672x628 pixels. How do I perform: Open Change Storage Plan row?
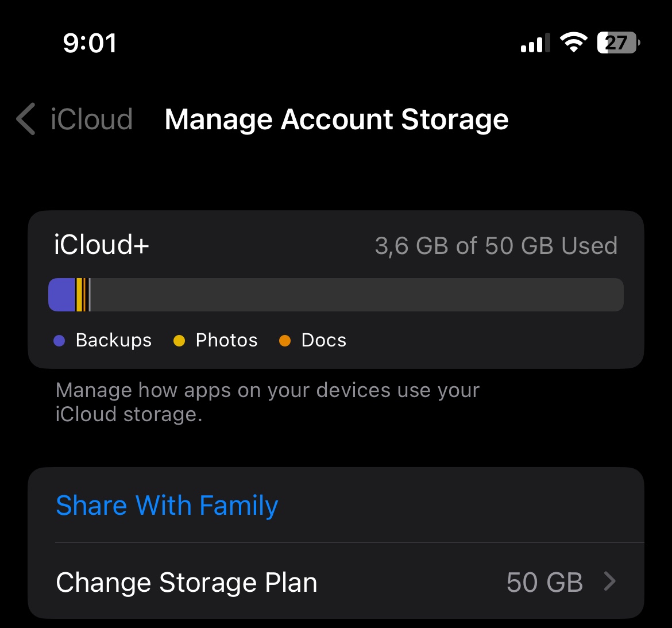click(x=187, y=582)
